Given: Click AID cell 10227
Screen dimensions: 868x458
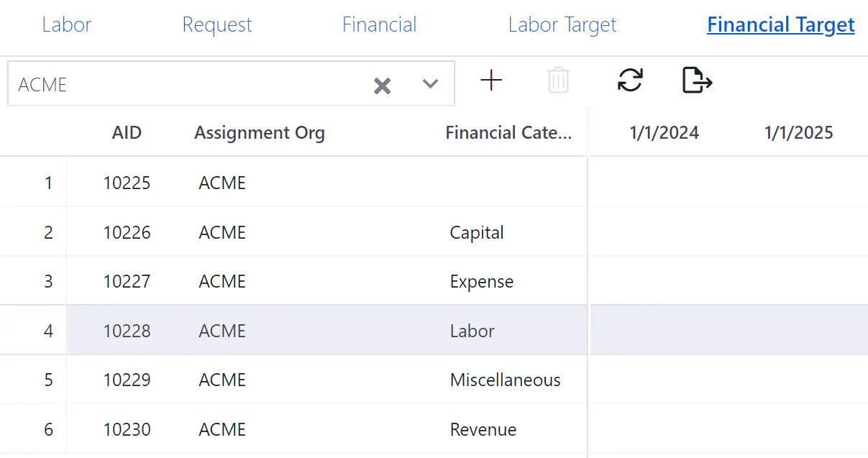Looking at the screenshot, I should pyautogui.click(x=127, y=281).
